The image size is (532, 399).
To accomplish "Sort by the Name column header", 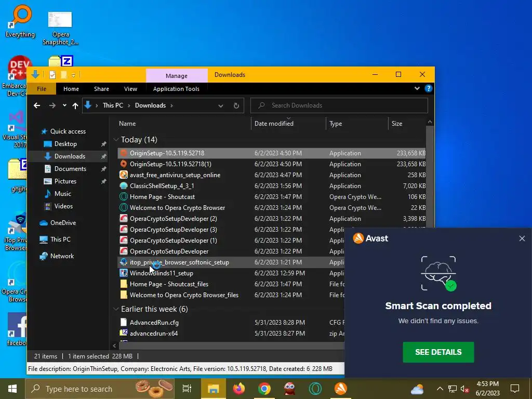I will point(127,124).
